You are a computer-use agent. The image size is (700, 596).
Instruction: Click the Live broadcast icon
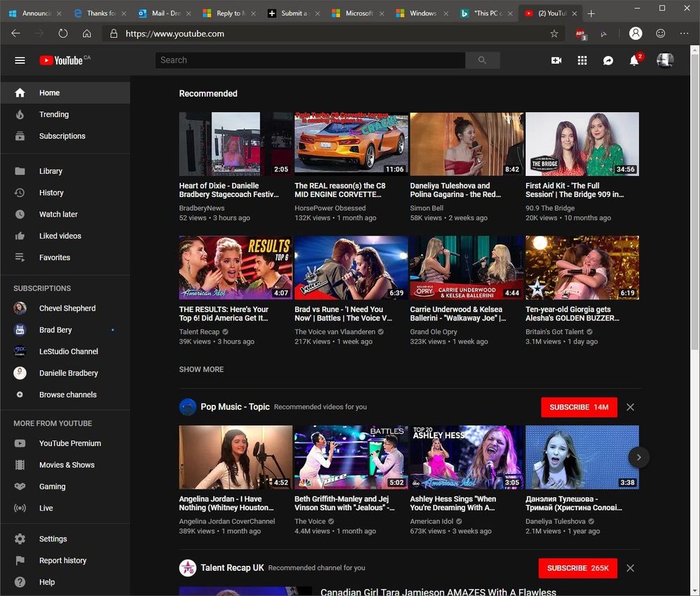[20, 508]
